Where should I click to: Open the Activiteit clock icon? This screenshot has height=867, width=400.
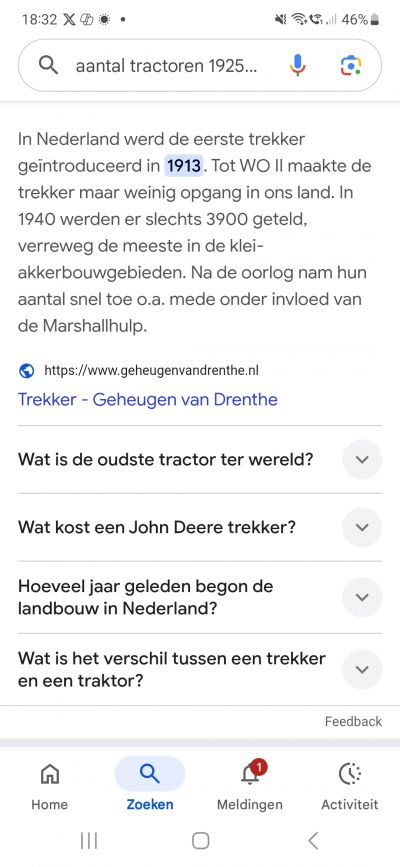pyautogui.click(x=350, y=774)
